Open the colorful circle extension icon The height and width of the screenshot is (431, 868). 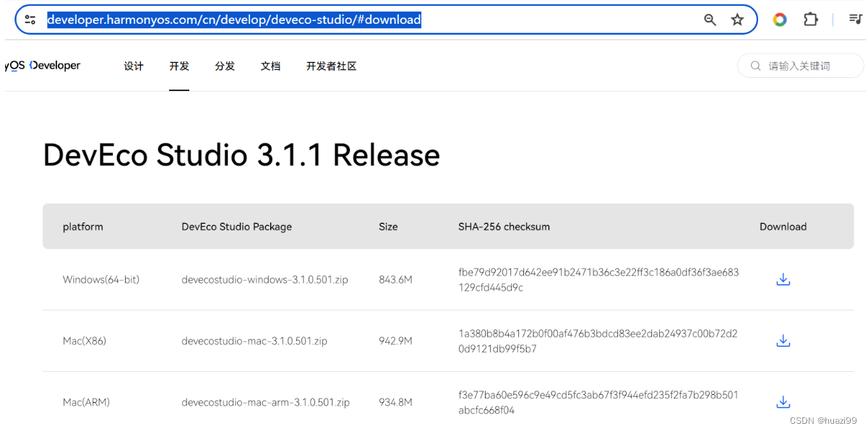pos(780,19)
